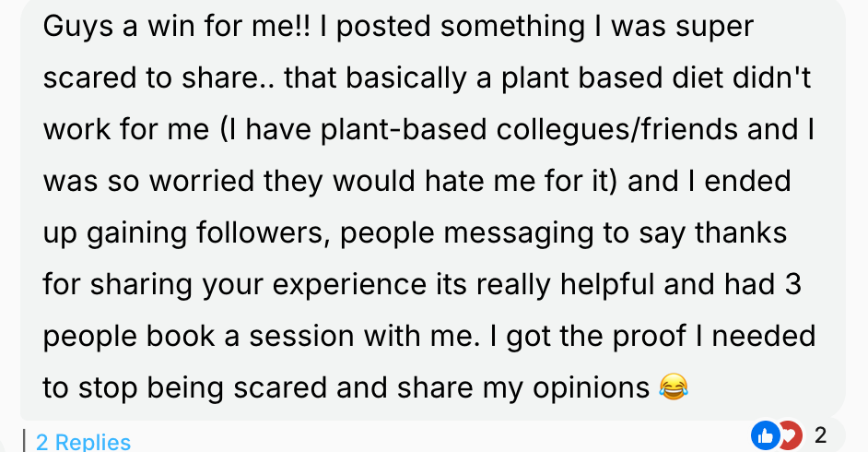Click the phrase "Guys a win for me!!"
The image size is (868, 452).
(x=177, y=27)
